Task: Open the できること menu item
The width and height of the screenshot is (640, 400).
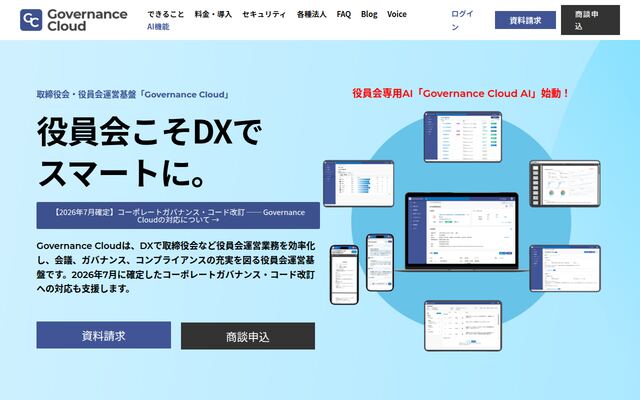Action: [x=166, y=14]
